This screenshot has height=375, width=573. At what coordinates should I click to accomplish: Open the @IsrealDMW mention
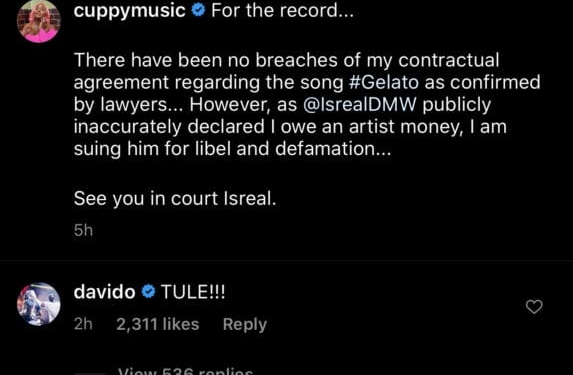point(359,105)
